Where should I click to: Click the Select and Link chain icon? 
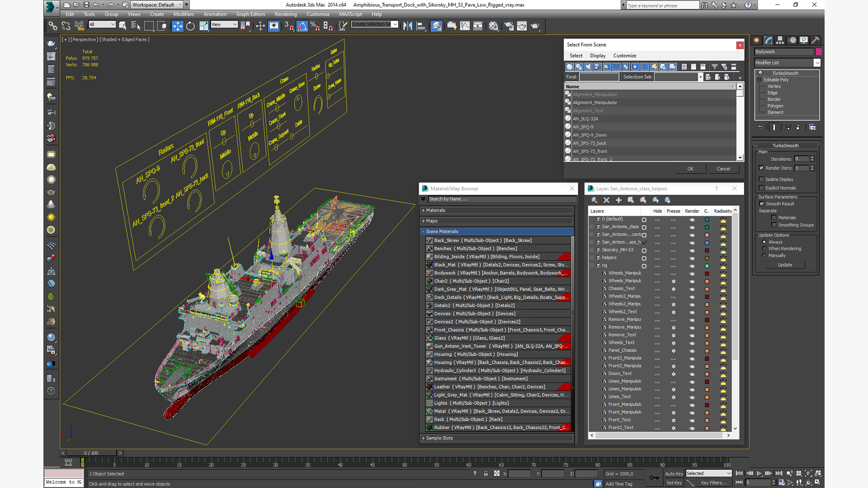[53, 26]
